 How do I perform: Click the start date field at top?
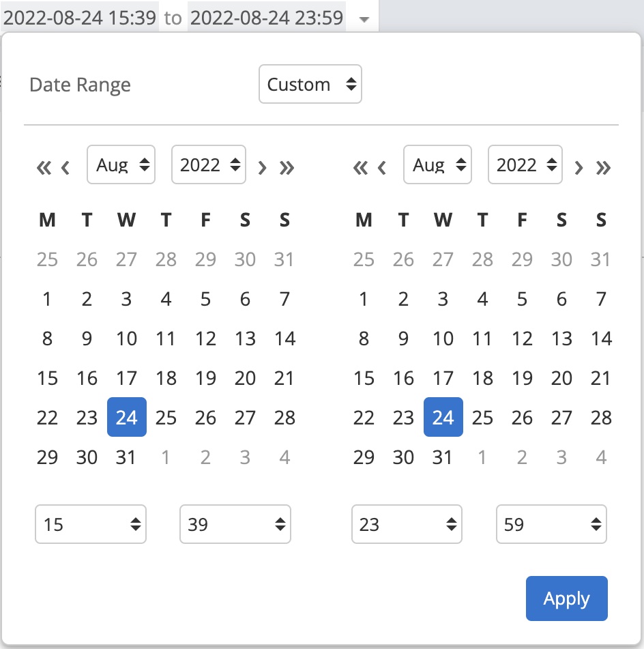80,18
